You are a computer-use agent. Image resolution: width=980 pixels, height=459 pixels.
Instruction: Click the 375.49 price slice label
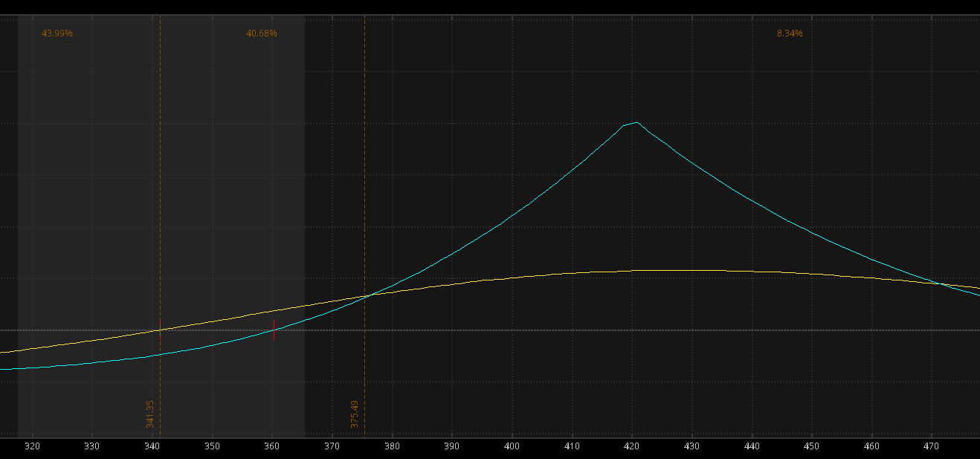click(x=355, y=414)
